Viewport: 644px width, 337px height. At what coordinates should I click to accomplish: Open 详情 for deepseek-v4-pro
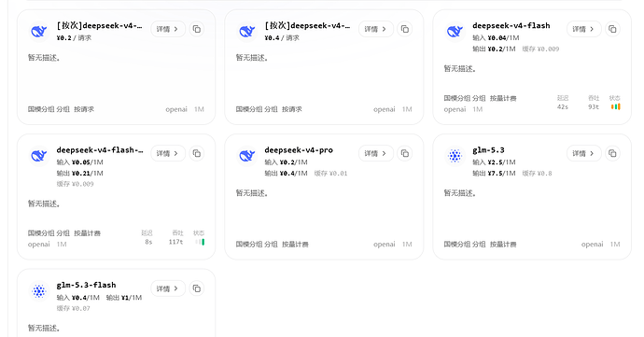[x=376, y=153]
